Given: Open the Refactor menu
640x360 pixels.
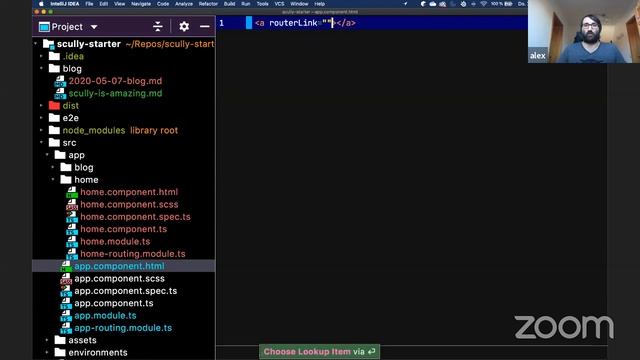Looking at the screenshot, I should [208, 4].
